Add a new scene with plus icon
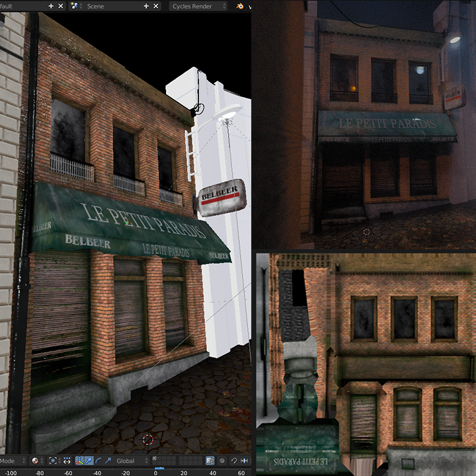Screen dimensions: 476x476 point(146,6)
